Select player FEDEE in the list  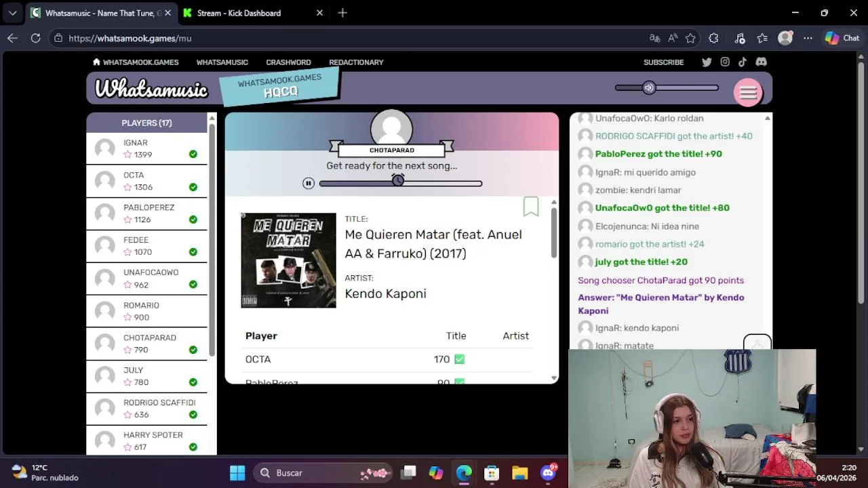pos(146,246)
